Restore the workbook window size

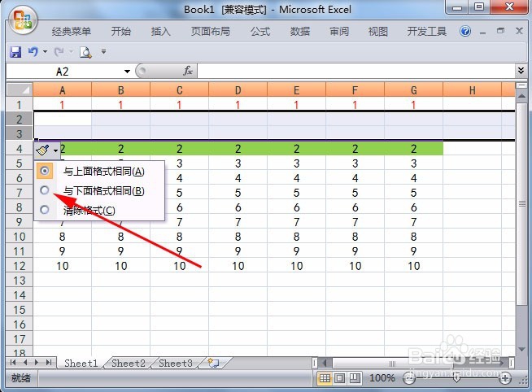[x=500, y=31]
